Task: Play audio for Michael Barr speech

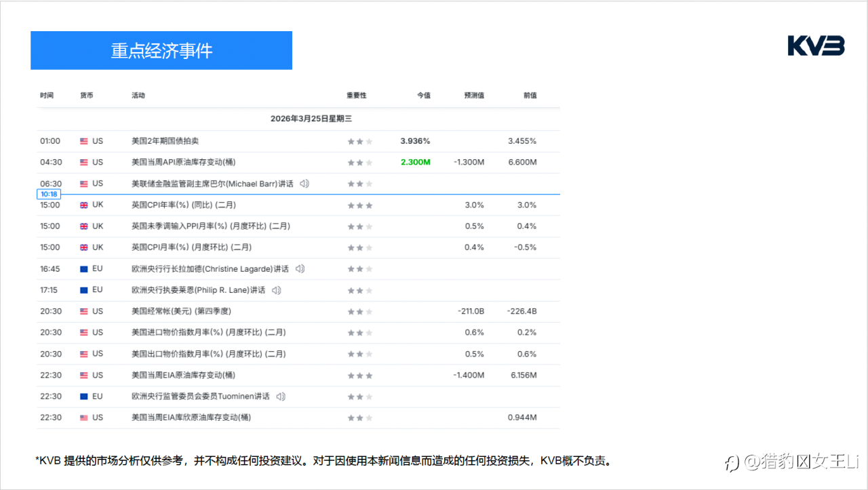Action: (304, 184)
